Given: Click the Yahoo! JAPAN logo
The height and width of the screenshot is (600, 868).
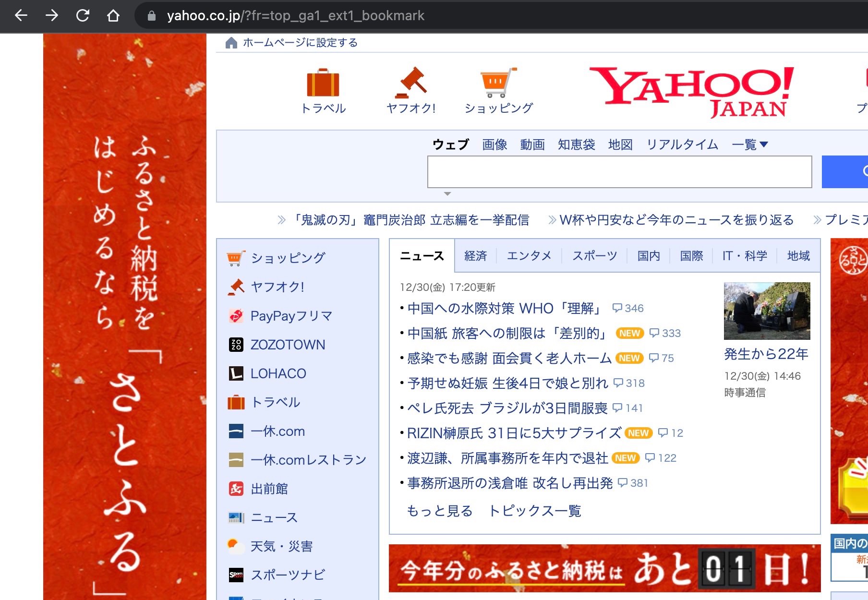Looking at the screenshot, I should pos(691,92).
